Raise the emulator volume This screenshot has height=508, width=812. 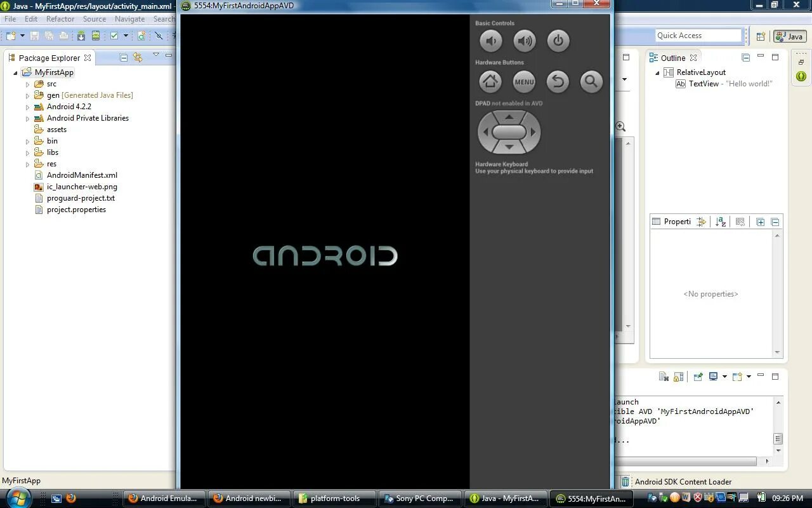point(525,41)
